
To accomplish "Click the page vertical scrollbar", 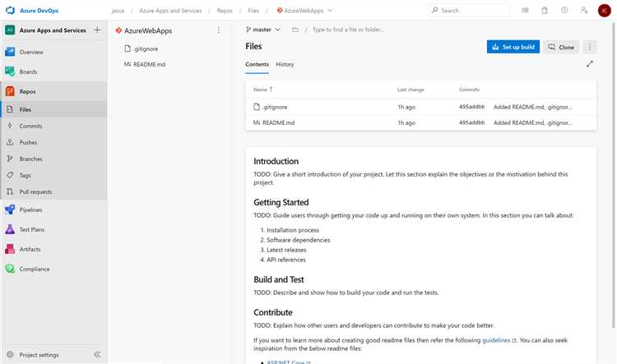I will tap(614, 175).
